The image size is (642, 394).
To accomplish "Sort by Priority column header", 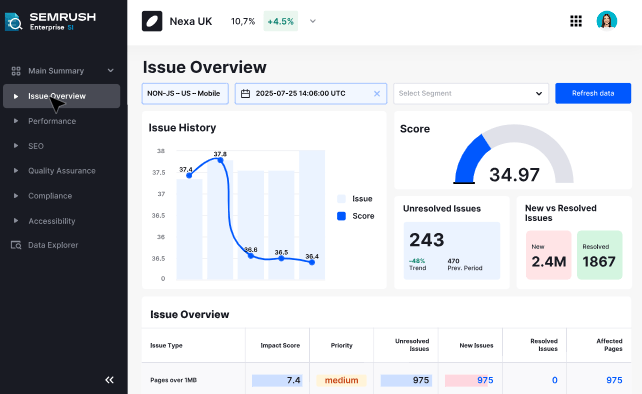I will click(x=341, y=345).
